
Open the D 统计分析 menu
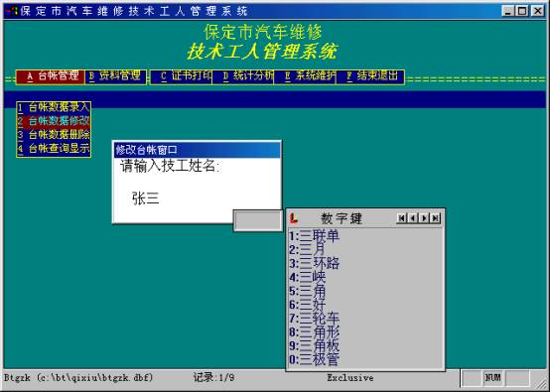243,76
